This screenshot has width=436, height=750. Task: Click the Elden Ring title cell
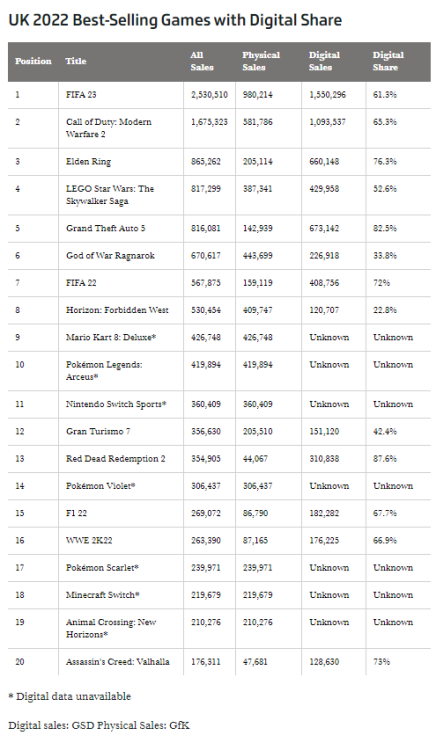click(x=88, y=162)
